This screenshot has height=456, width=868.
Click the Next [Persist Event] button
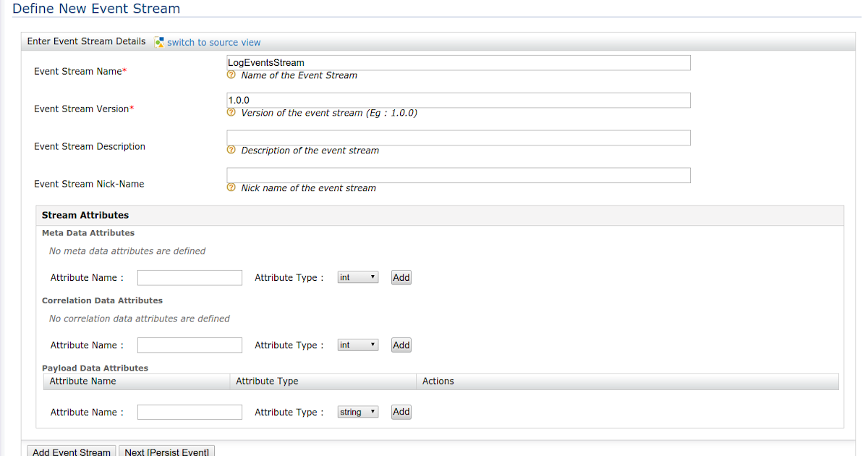click(166, 451)
